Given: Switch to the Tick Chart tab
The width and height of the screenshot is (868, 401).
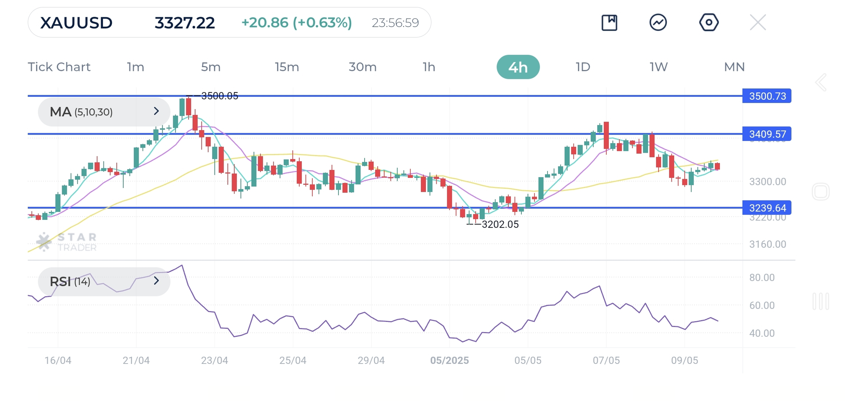Looking at the screenshot, I should [59, 67].
